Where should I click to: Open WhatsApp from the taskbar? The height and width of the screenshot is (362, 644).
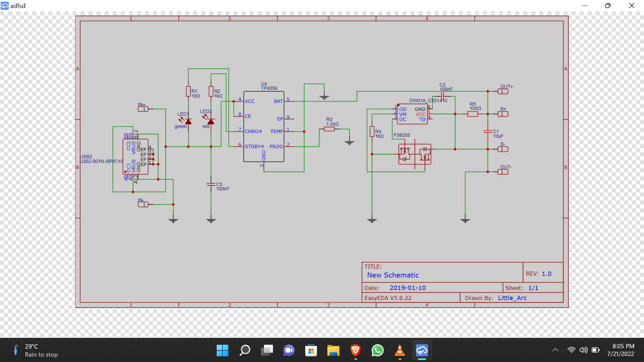[378, 350]
